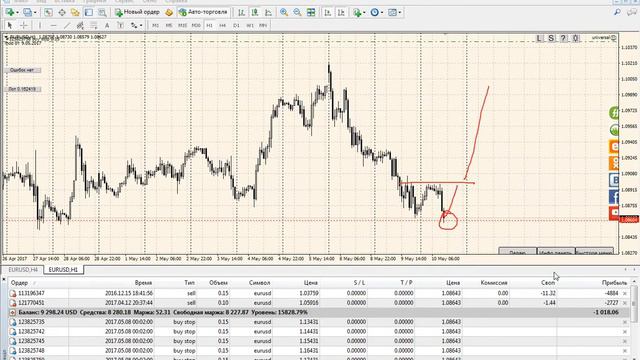Set timeframe to MN
Screen dimensions: 640x360
(263, 25)
